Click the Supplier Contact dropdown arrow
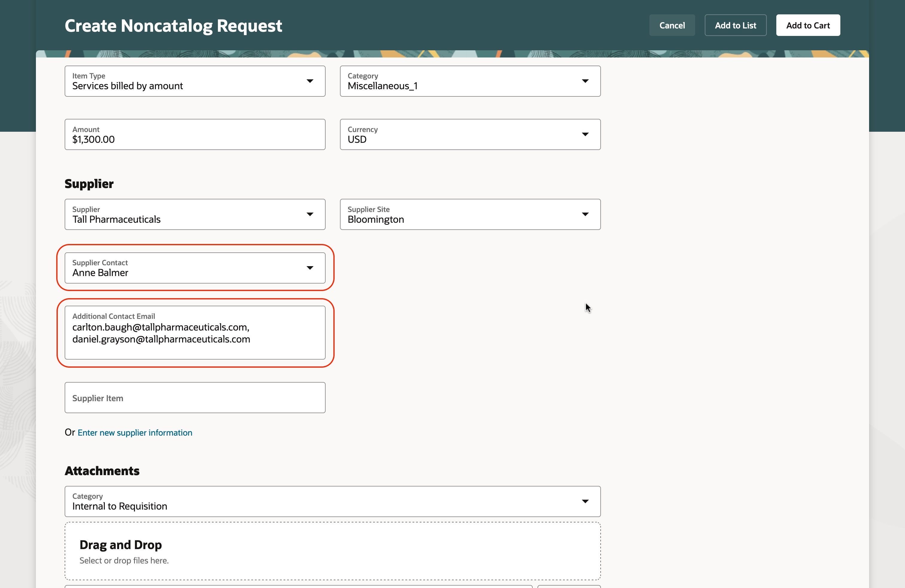This screenshot has width=905, height=588. (310, 268)
